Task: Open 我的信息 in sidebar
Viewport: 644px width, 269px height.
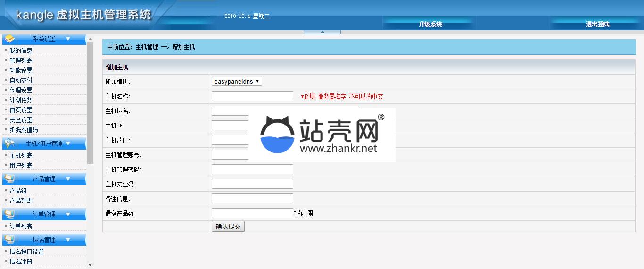Action: pos(21,50)
